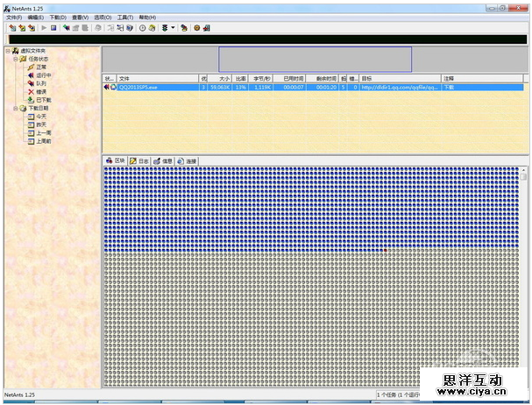
Task: Switch to the 连接 connections tab
Action: [x=187, y=161]
